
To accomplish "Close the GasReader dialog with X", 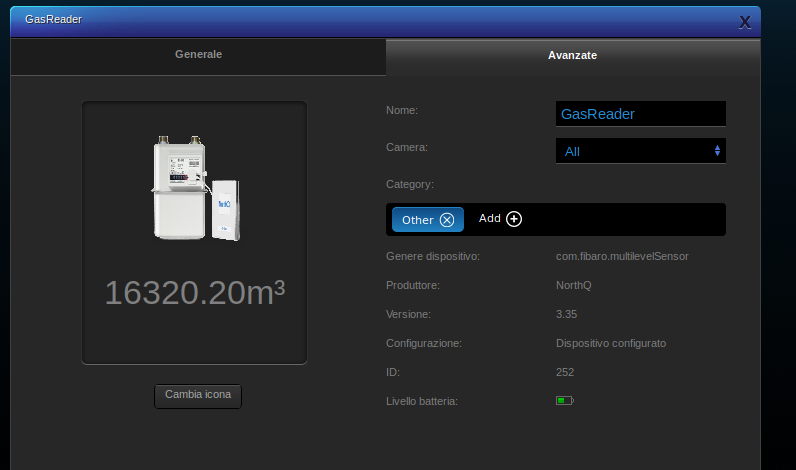I will point(745,22).
